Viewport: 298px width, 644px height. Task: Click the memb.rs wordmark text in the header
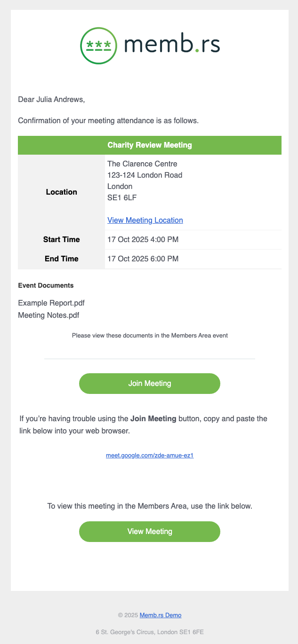172,46
